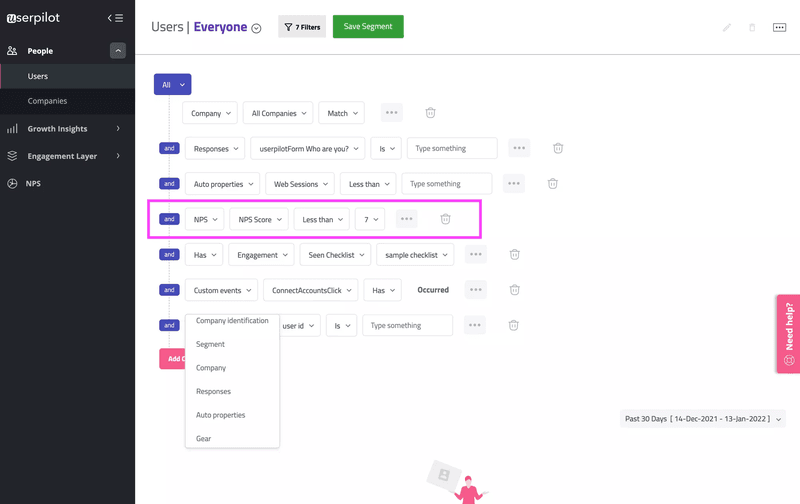Open the 7 Filters button
Screen dimensions: 800x504
(302, 27)
